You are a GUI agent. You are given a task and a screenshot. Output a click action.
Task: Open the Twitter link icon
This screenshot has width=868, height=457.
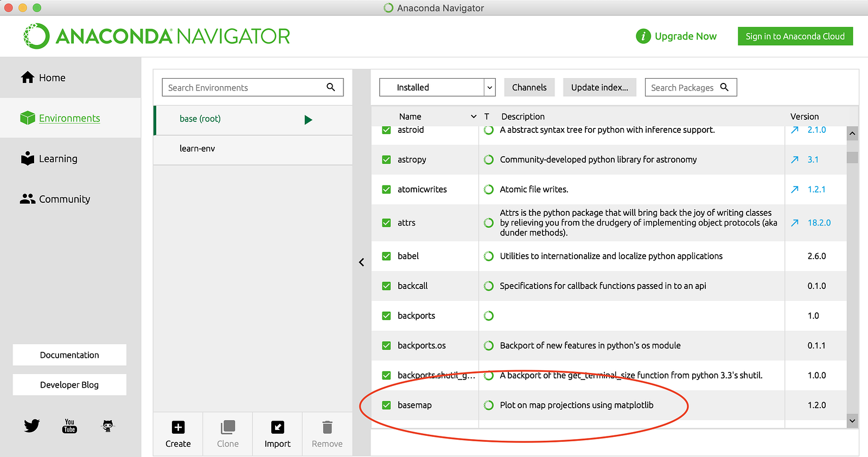point(32,426)
